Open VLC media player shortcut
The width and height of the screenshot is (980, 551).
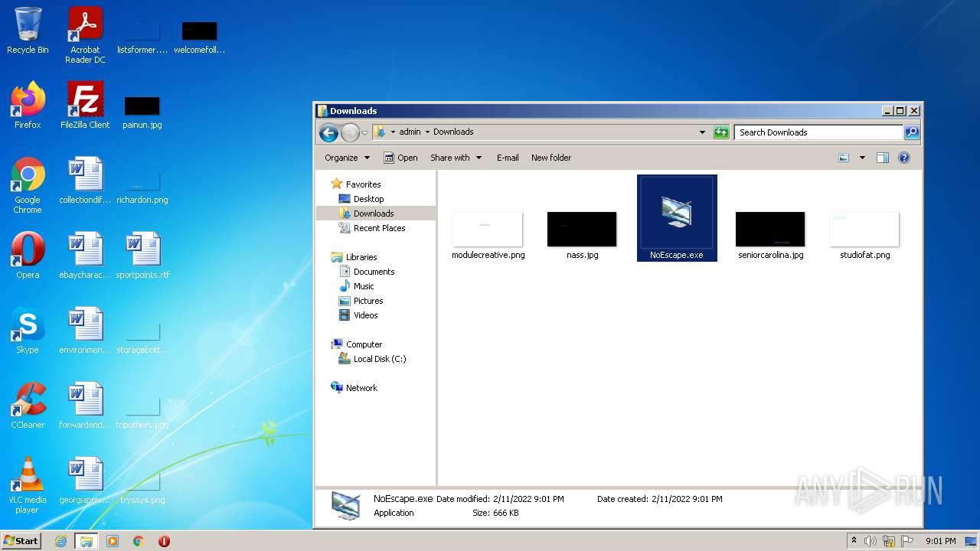pos(28,485)
